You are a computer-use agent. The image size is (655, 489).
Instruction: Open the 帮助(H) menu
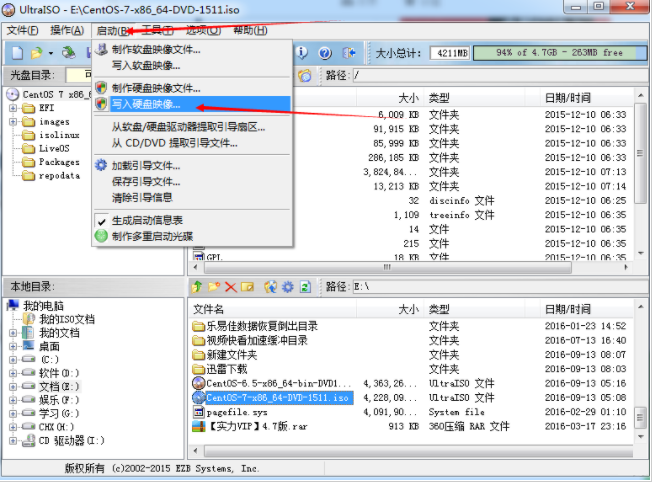[x=250, y=31]
